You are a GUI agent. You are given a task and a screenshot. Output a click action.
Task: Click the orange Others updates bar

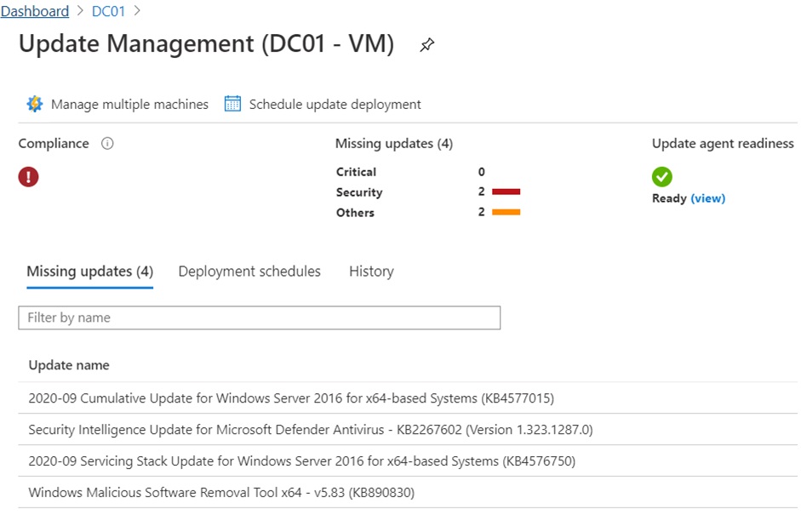506,213
